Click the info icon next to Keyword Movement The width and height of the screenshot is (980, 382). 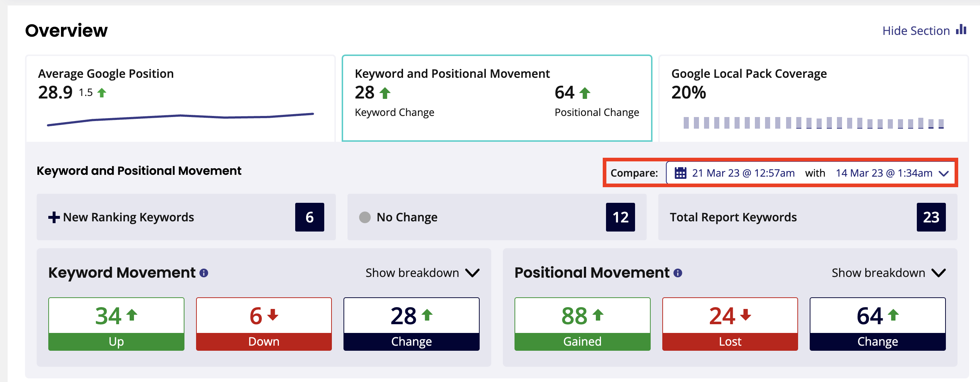[204, 273]
